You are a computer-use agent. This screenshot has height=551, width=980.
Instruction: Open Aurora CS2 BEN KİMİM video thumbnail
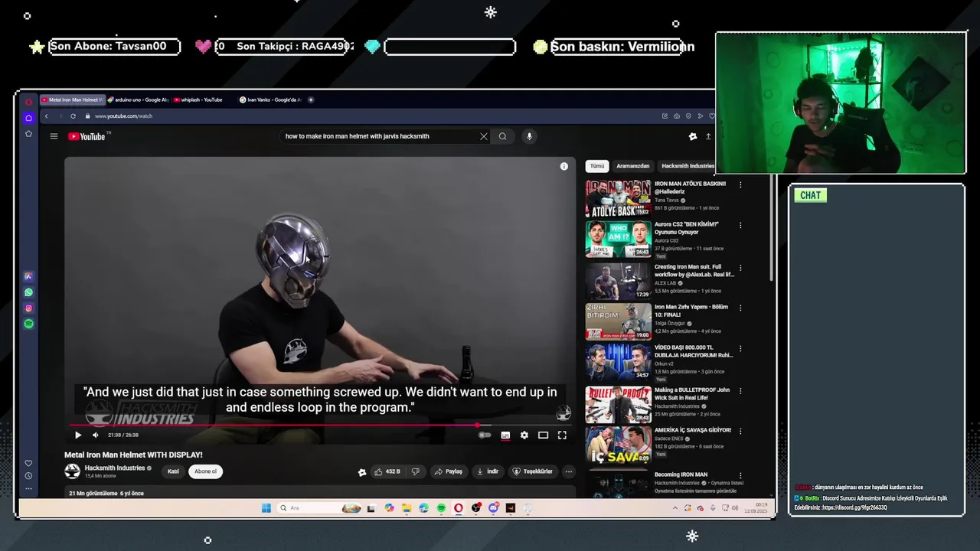pos(618,239)
